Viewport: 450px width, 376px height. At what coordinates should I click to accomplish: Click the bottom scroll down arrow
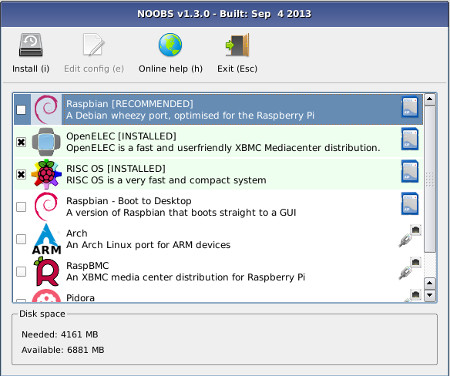point(430,295)
